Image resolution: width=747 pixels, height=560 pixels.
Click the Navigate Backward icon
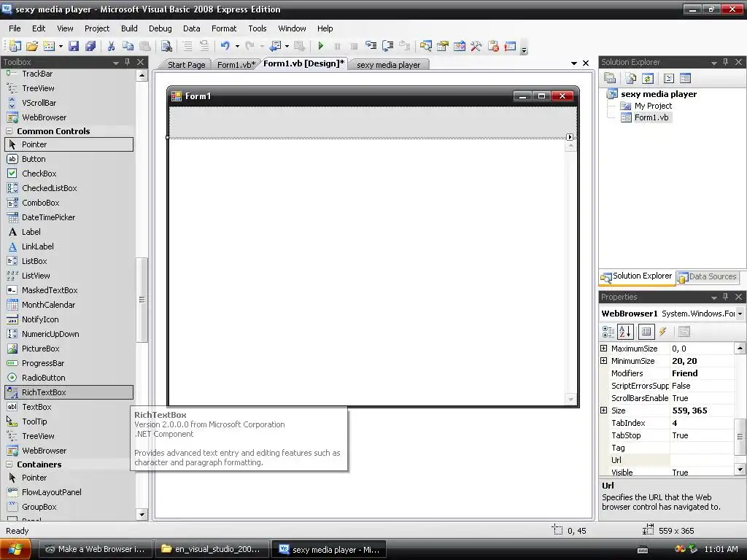[x=275, y=46]
